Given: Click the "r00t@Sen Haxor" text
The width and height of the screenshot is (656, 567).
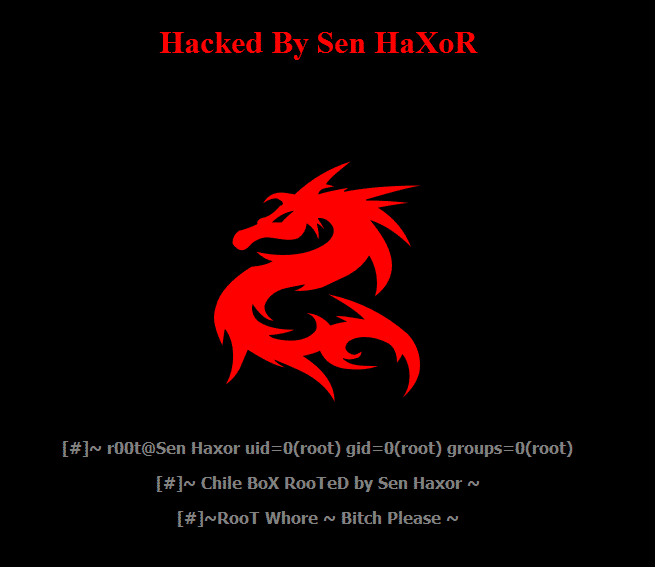Looking at the screenshot, I should click(174, 448).
